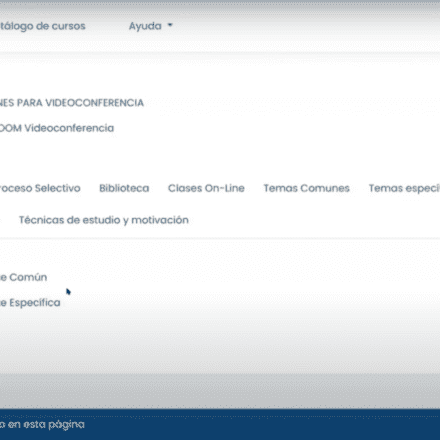Click the 'en esta página' footer text
Viewport: 440px width, 440px height.
coord(46,425)
